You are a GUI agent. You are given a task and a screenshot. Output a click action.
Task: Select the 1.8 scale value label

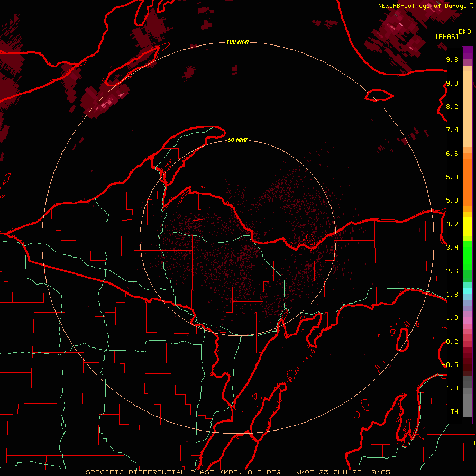tap(452, 295)
